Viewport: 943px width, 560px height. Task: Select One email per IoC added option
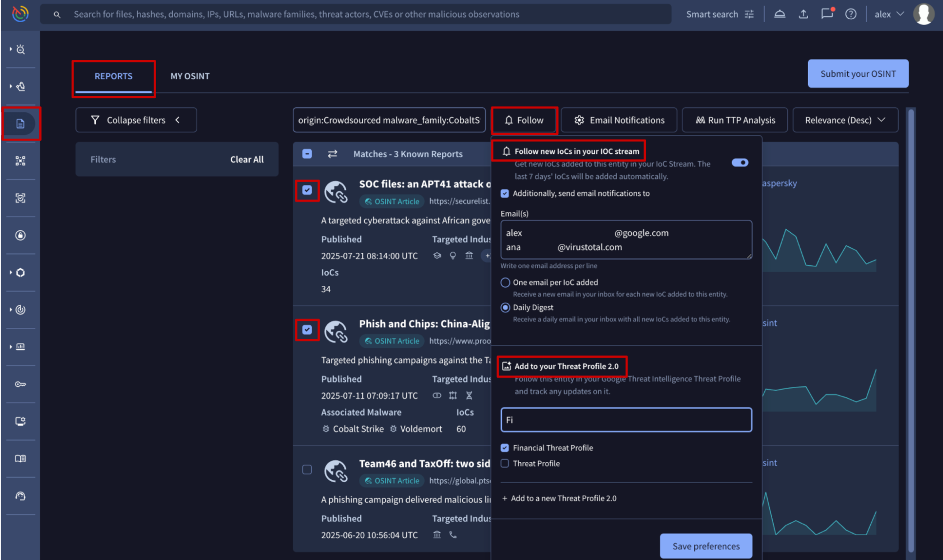coord(505,282)
